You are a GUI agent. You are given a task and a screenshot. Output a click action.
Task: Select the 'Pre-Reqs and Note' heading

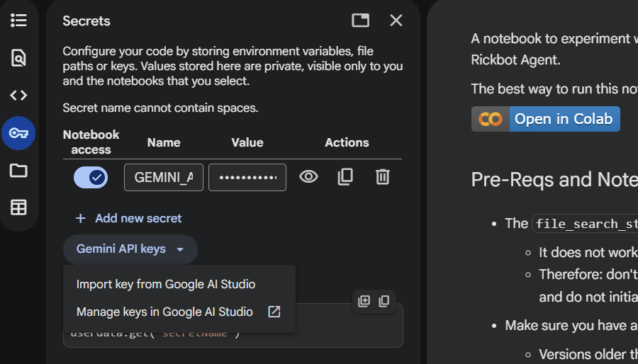pyautogui.click(x=554, y=180)
